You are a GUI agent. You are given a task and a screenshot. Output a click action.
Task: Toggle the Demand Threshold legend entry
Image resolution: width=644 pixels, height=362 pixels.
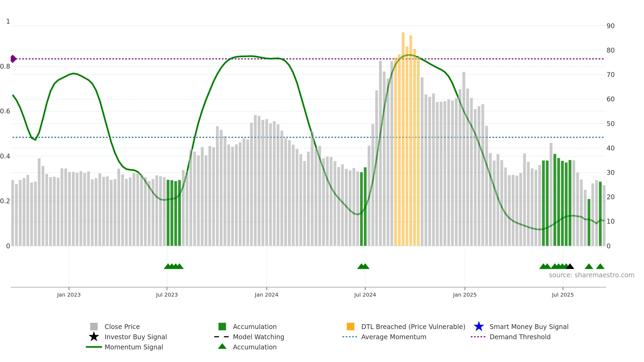tap(511, 337)
